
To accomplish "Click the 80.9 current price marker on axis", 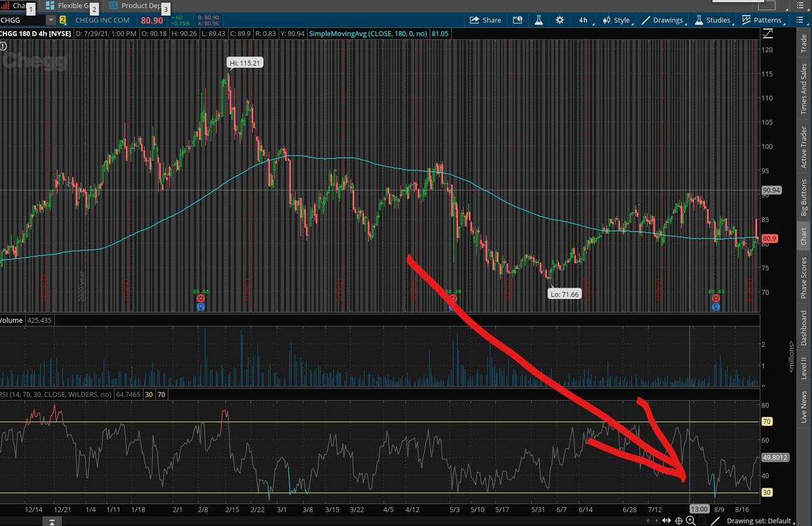I will coord(769,238).
